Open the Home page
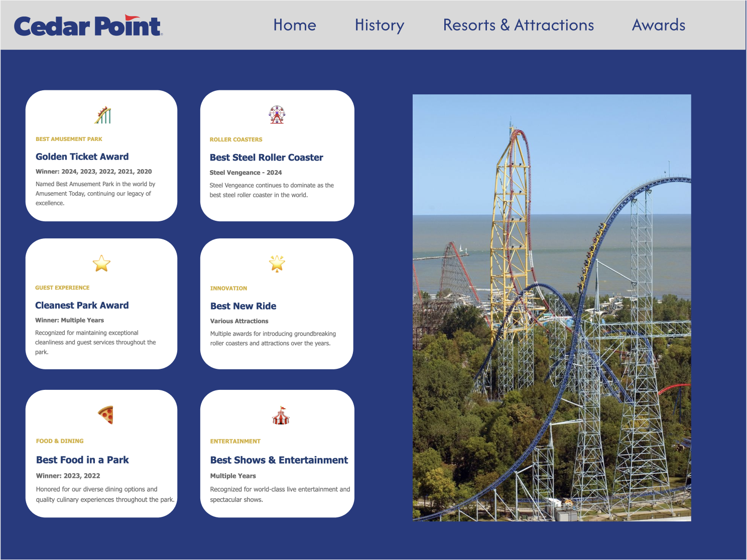The image size is (747, 560). pos(295,25)
